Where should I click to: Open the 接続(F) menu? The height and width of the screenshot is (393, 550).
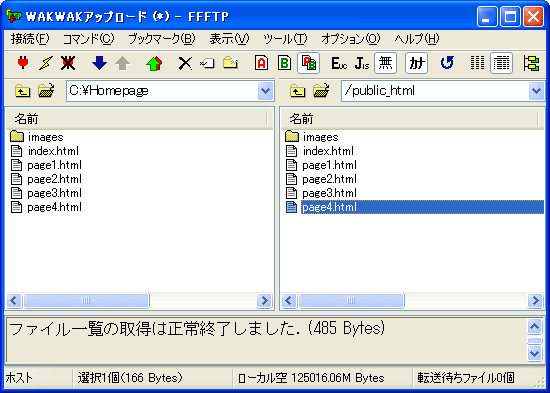point(30,39)
